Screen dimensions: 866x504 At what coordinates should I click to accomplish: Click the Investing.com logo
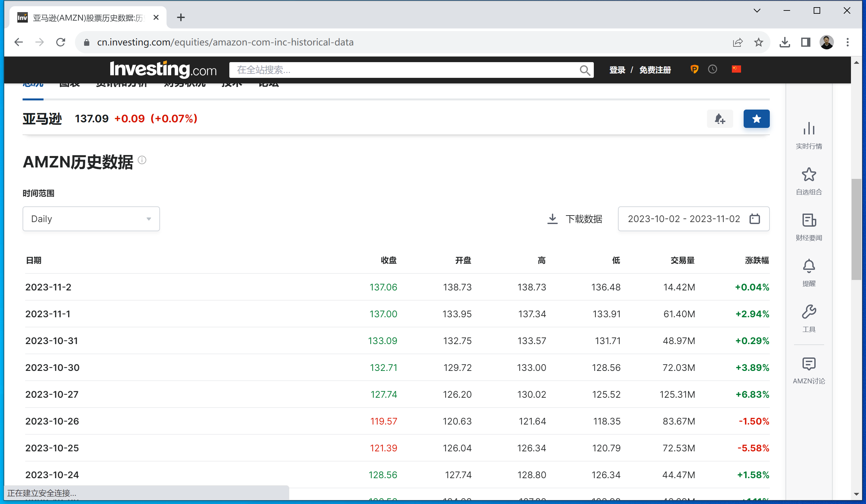point(163,69)
